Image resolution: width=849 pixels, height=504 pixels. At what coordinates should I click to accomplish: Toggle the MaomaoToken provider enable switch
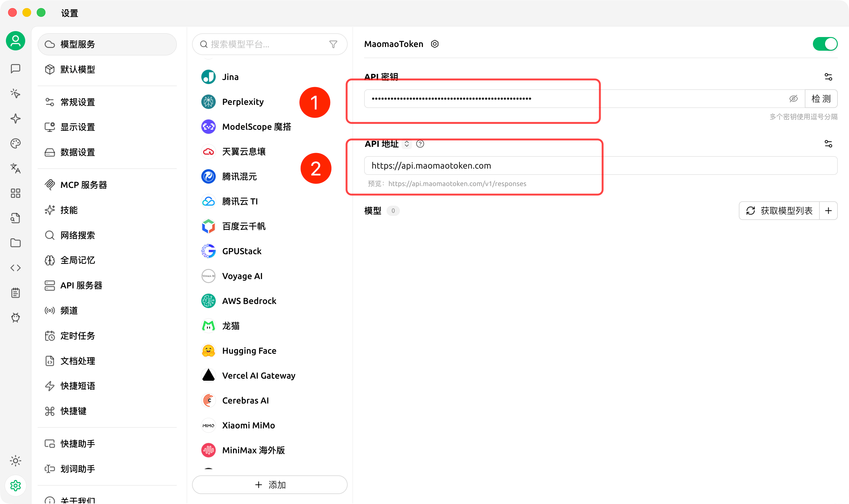coord(825,44)
